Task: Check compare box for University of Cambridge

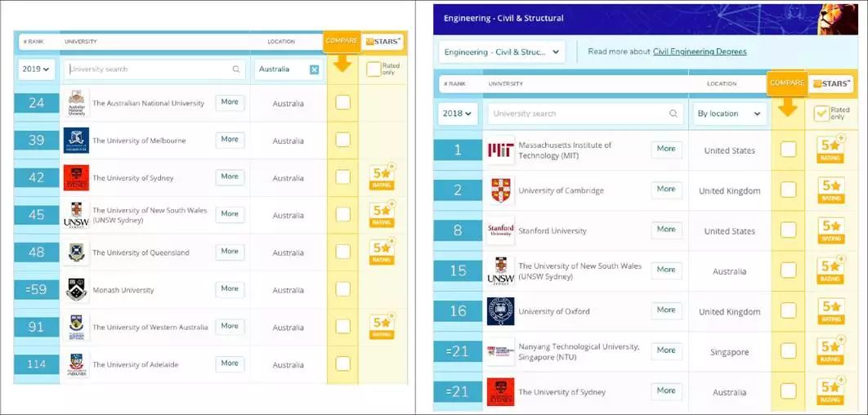Action: 788,190
